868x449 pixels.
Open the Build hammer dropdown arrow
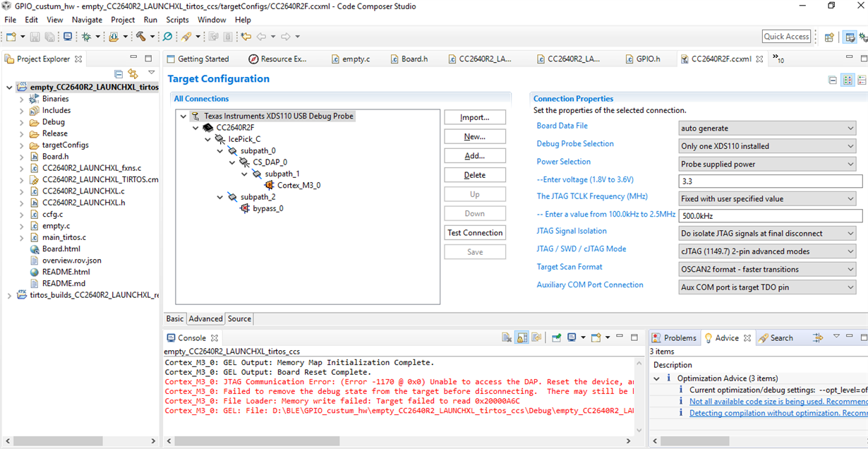point(152,37)
